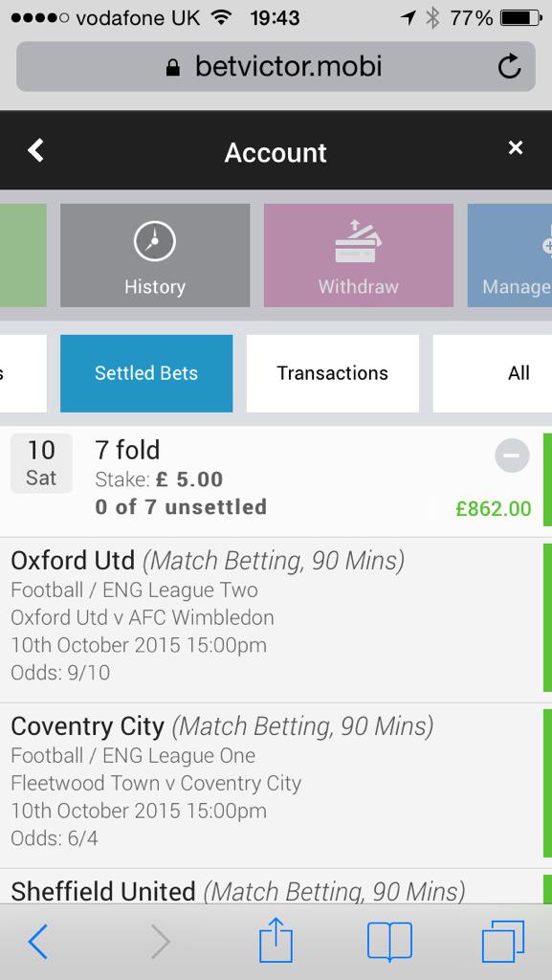The height and width of the screenshot is (980, 552).
Task: Tap Safari share icon
Action: (x=276, y=942)
